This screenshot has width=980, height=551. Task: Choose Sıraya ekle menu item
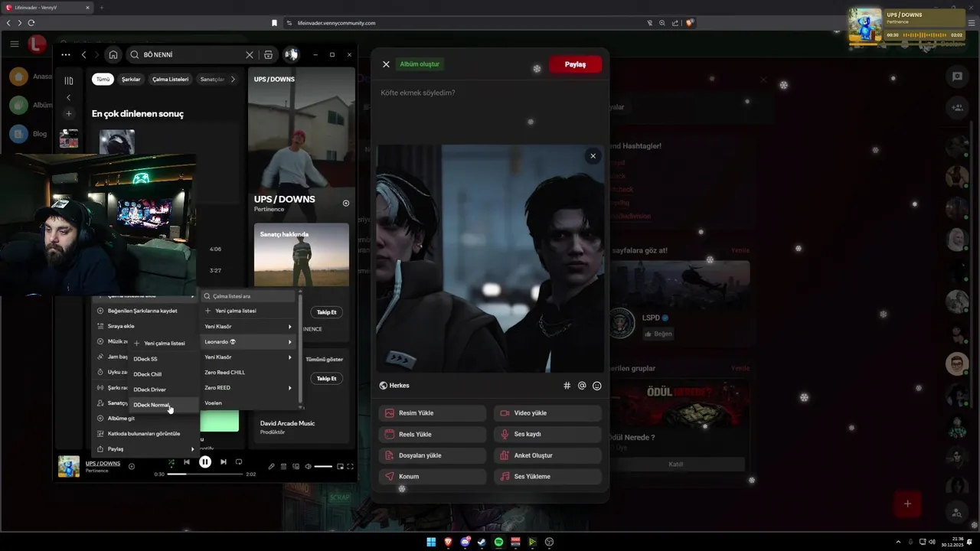(x=145, y=326)
